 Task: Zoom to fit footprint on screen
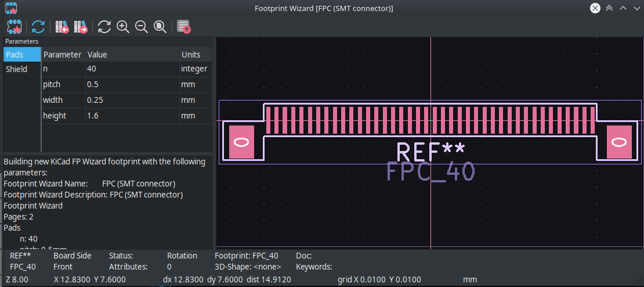[160, 27]
